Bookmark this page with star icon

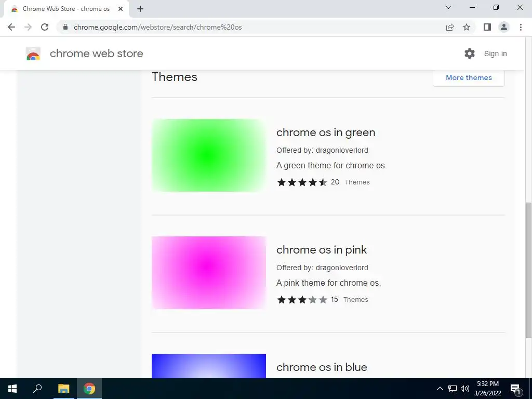467,27
